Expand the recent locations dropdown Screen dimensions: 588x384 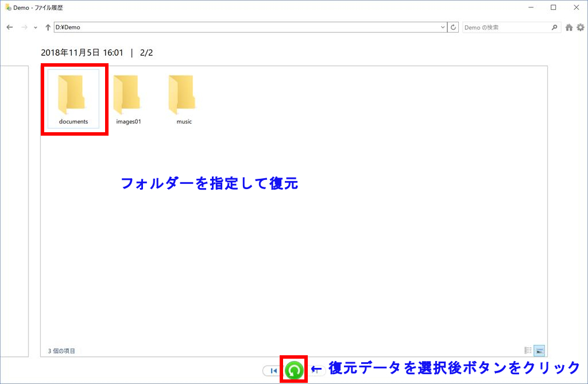point(36,28)
